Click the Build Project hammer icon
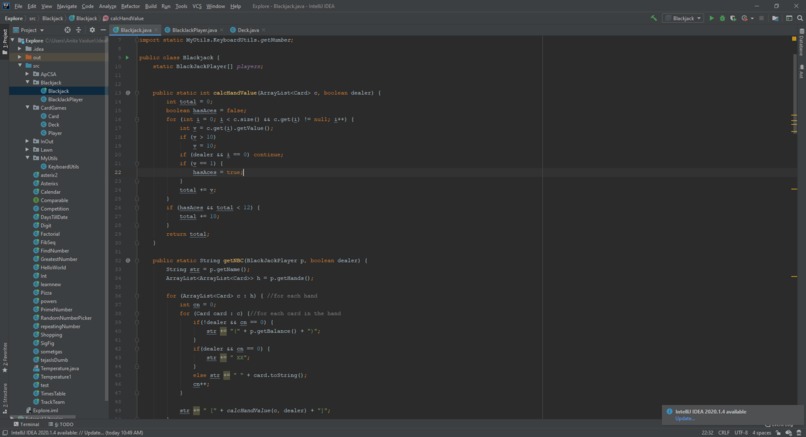Viewport: 806px width, 437px height. pos(653,18)
